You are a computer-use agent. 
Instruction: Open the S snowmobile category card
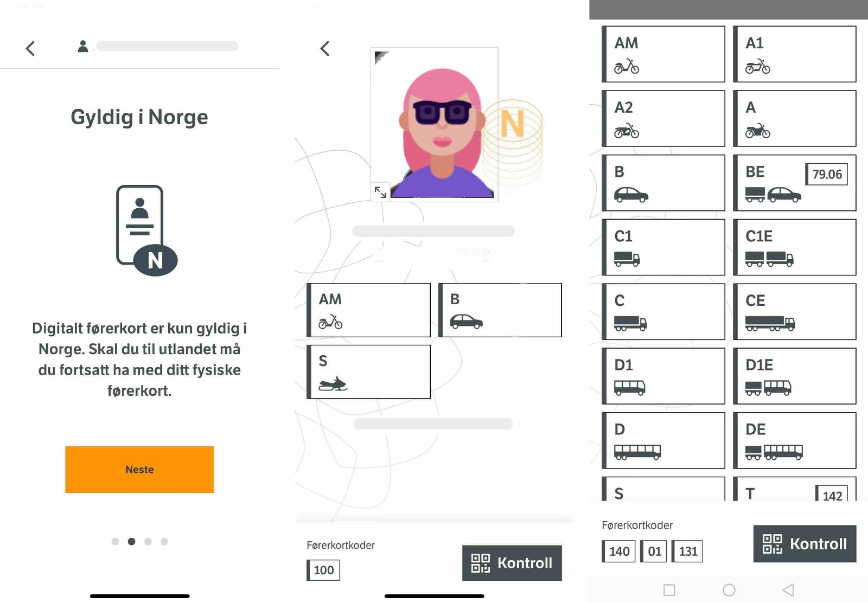coord(369,372)
